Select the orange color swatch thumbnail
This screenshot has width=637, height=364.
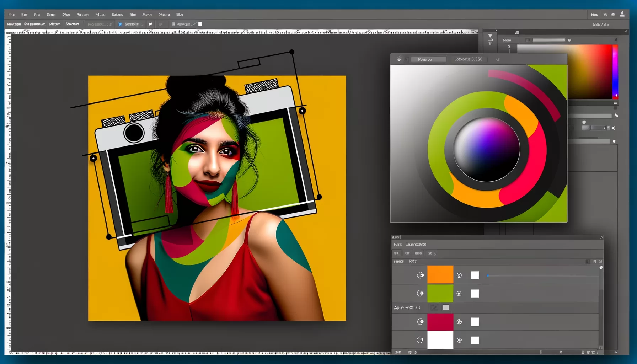pyautogui.click(x=440, y=274)
